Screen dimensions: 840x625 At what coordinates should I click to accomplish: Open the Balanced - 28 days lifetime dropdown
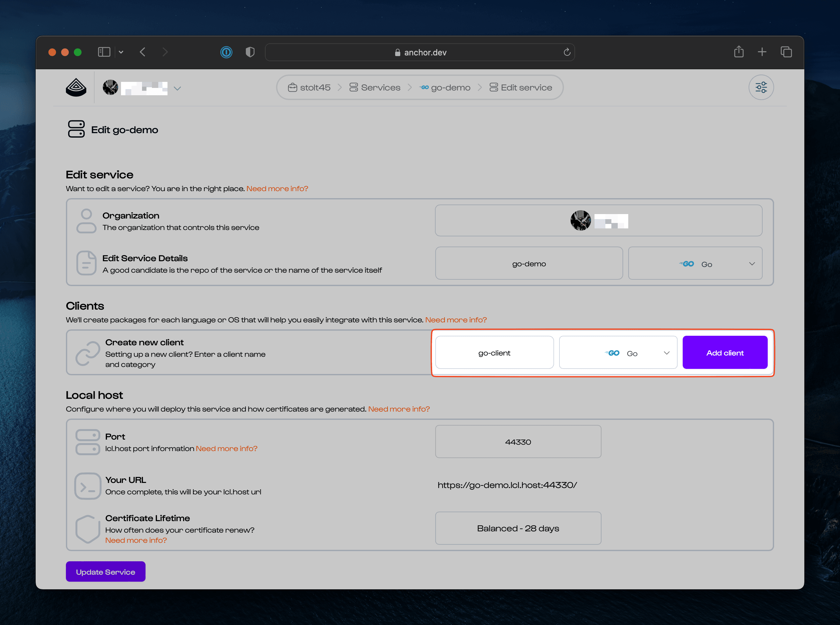518,528
